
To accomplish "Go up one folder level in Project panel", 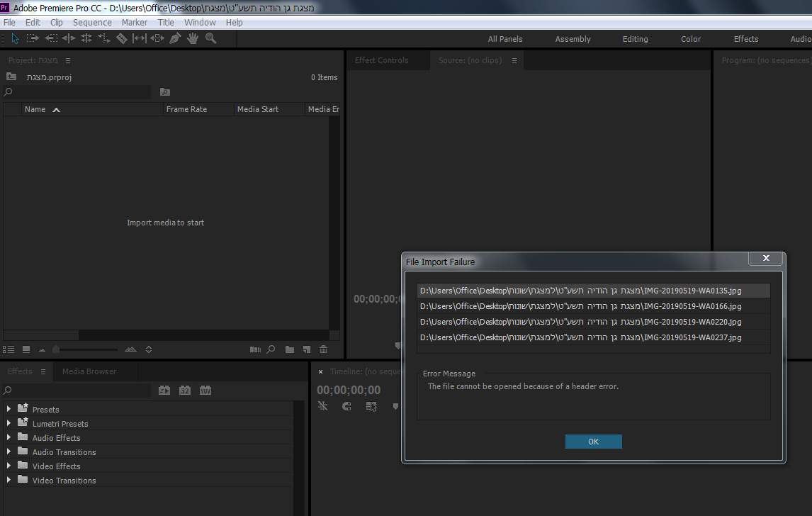I will 11,77.
